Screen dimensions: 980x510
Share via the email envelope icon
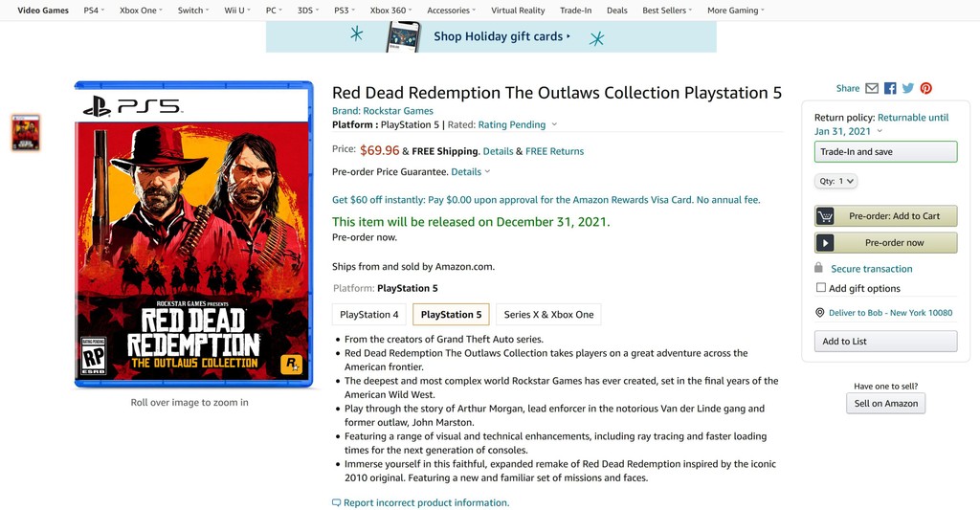872,88
